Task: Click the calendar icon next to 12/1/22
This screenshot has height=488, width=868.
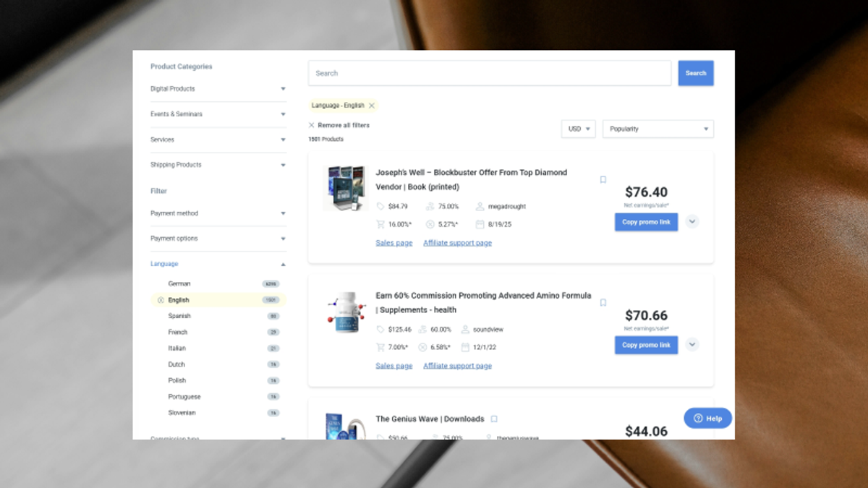Action: pos(466,348)
